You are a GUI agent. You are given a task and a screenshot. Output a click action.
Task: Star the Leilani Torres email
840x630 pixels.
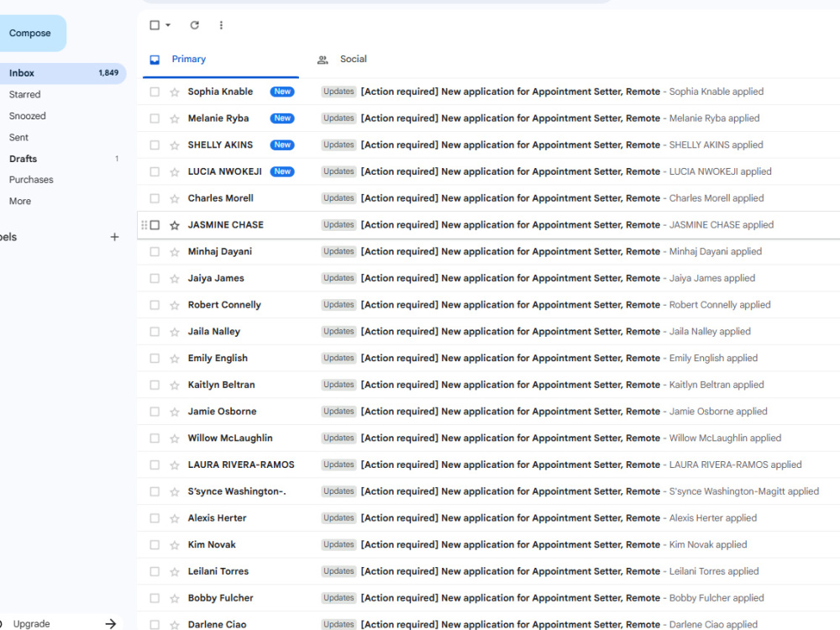(x=175, y=571)
